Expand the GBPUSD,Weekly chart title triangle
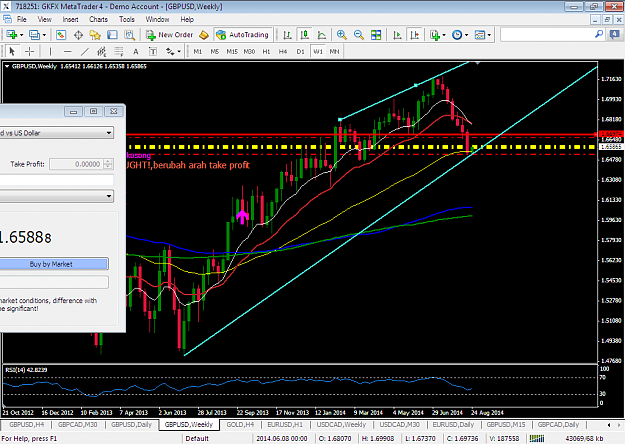This screenshot has height=444, width=625. (x=7, y=67)
